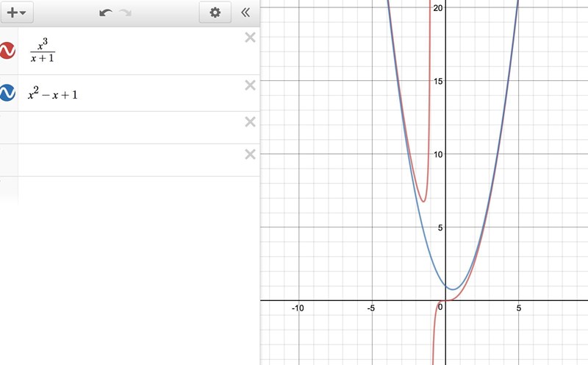The width and height of the screenshot is (588, 365).
Task: Collapse the expression list panel
Action: pyautogui.click(x=245, y=13)
